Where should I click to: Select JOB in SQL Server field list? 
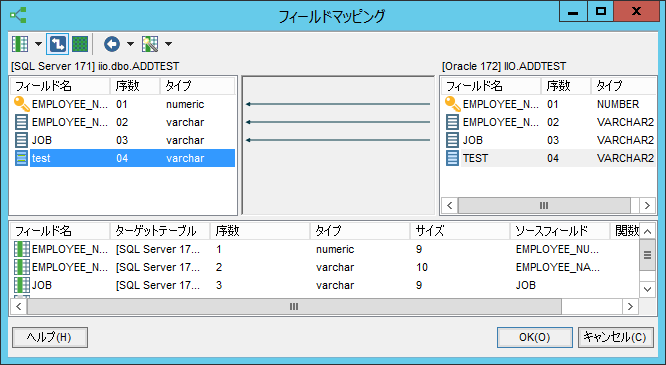[x=42, y=140]
